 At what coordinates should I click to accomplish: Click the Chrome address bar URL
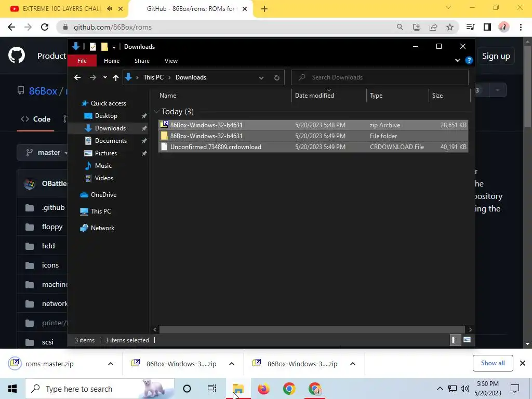click(x=113, y=27)
